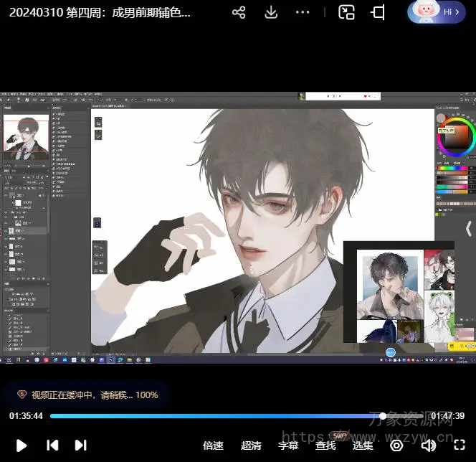Enter fullscreen mode
476x462 pixels.
tap(460, 445)
